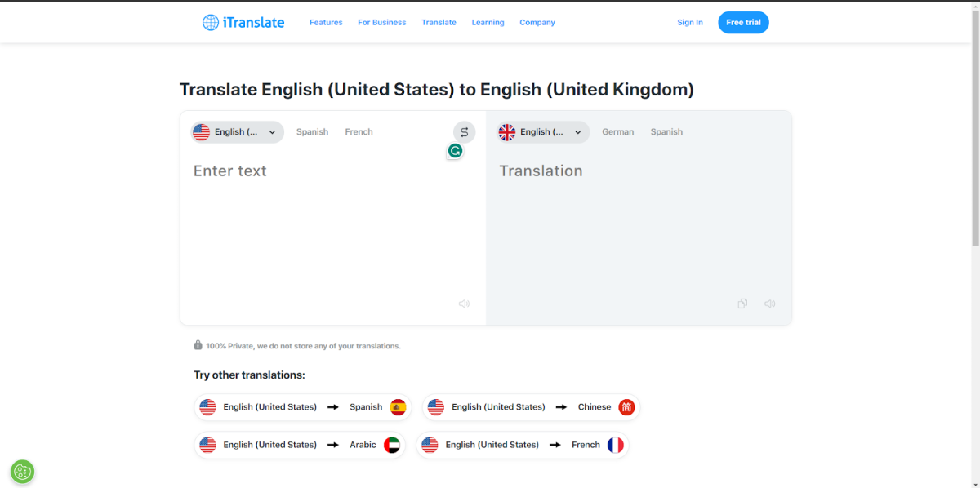Copy the translation using copy icon
The width and height of the screenshot is (980, 488).
(742, 303)
